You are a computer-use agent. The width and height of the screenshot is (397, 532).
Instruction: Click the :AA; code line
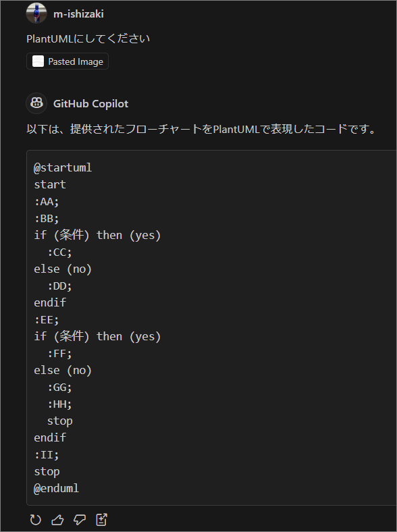(x=47, y=202)
